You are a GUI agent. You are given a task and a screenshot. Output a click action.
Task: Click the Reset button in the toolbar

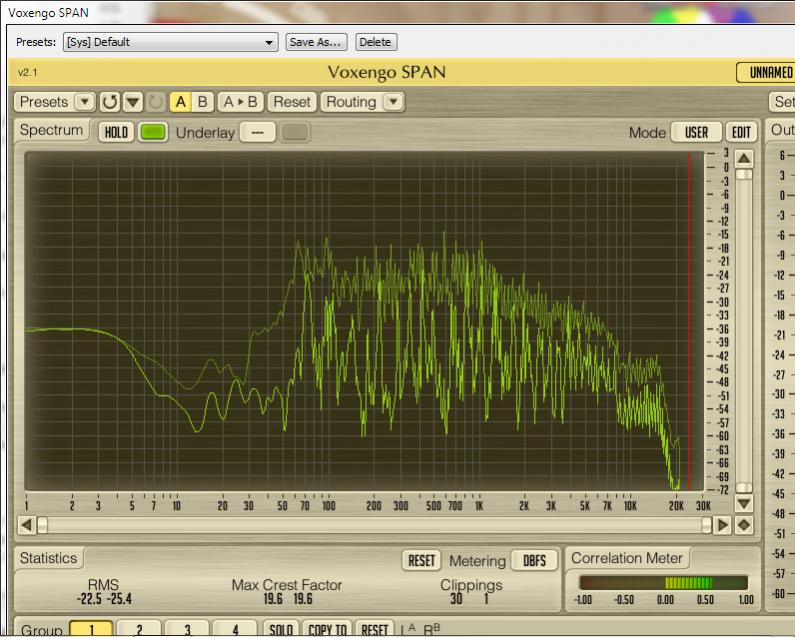292,102
